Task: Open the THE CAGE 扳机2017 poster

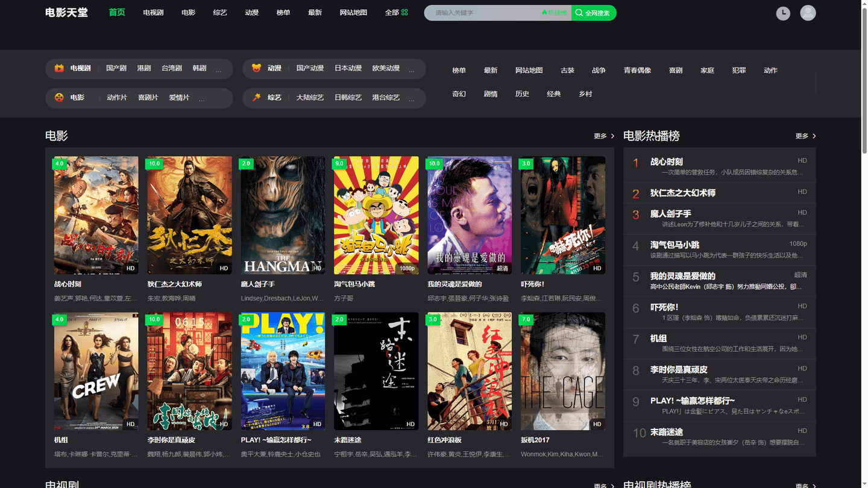Action: tap(563, 371)
